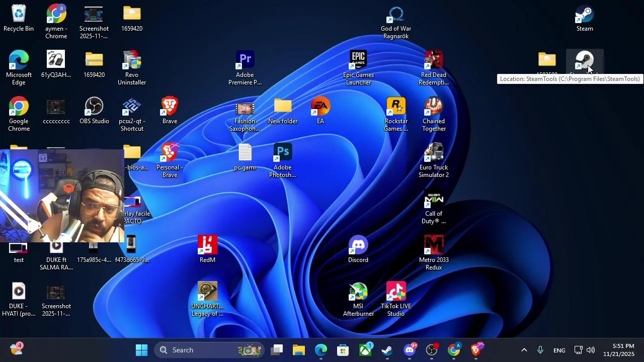Viewport: 644px width, 362px height.
Task: Open the weather widgets button
Action: (x=16, y=349)
